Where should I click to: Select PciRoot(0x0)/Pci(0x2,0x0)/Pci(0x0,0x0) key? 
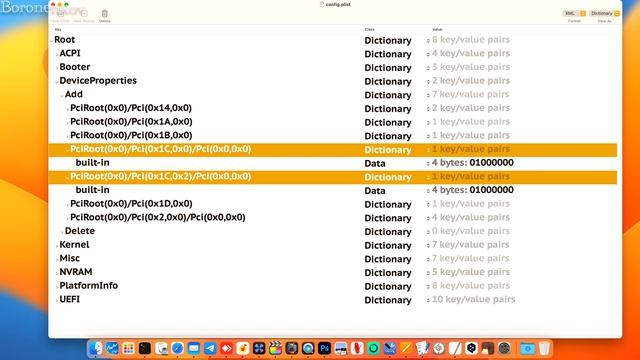pyautogui.click(x=158, y=217)
